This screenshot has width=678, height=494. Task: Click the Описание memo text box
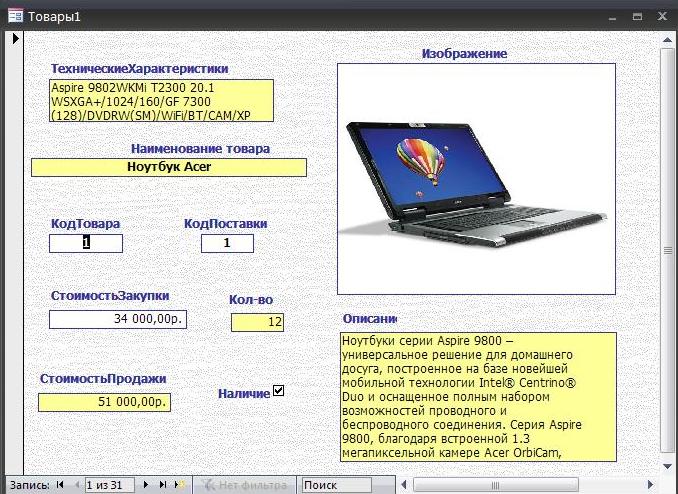pos(478,397)
